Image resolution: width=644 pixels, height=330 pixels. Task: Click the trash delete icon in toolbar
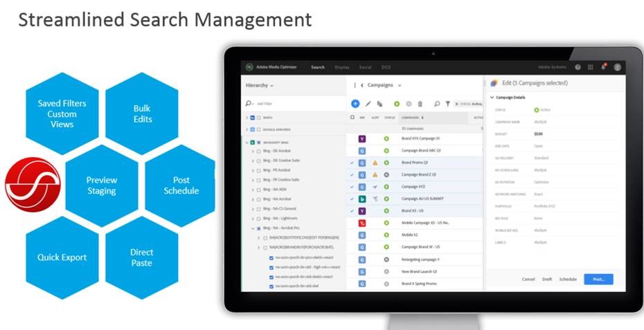pos(420,104)
